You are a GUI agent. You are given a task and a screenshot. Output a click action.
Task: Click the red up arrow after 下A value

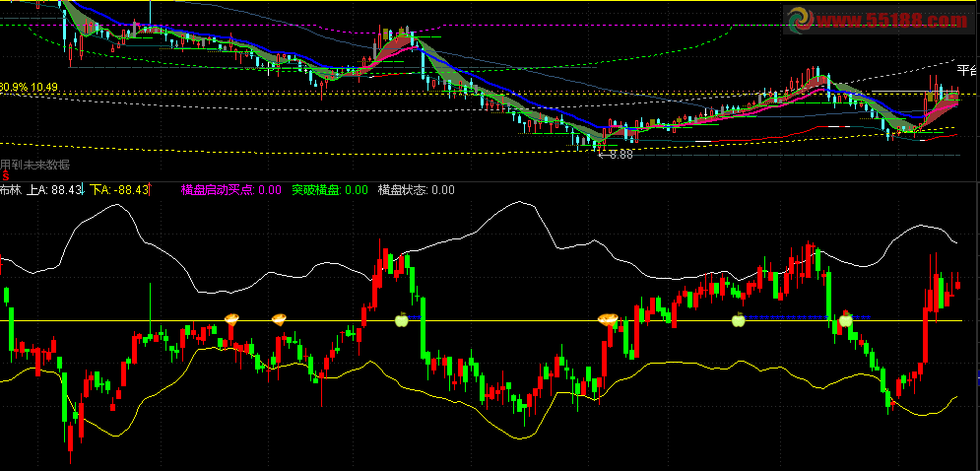pyautogui.click(x=151, y=190)
